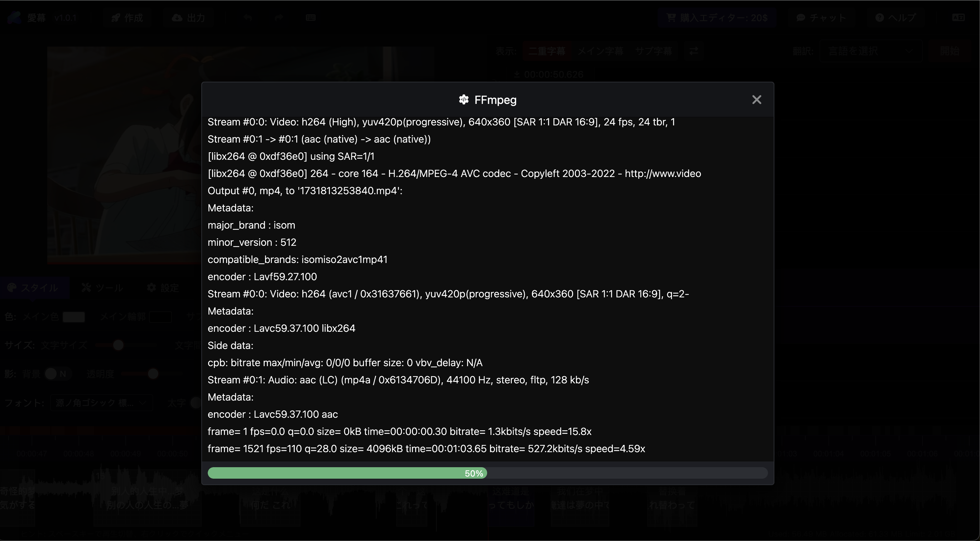Select the サブ字幕 display mode
The image size is (980, 541).
[x=654, y=51]
